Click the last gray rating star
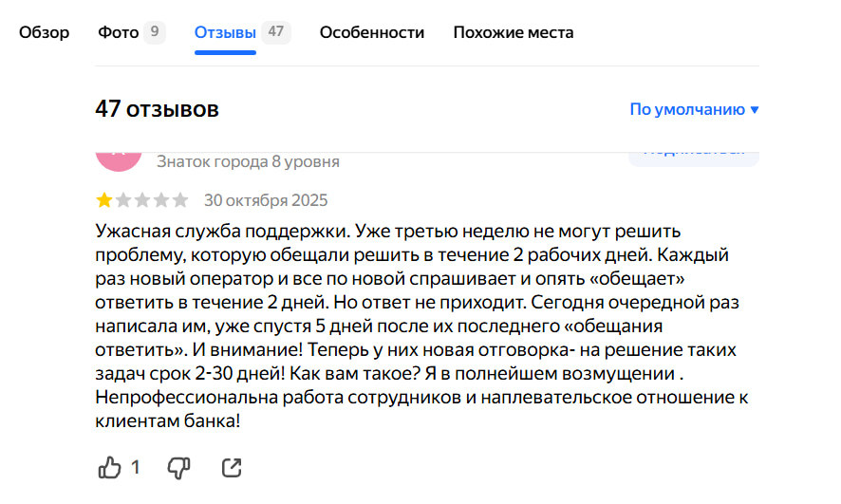Screen dimensions: 841x504 (180, 200)
